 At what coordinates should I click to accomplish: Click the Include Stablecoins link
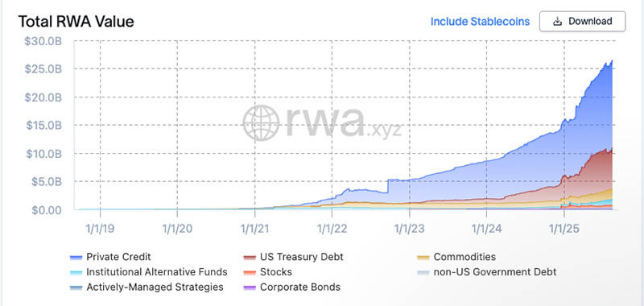(480, 22)
